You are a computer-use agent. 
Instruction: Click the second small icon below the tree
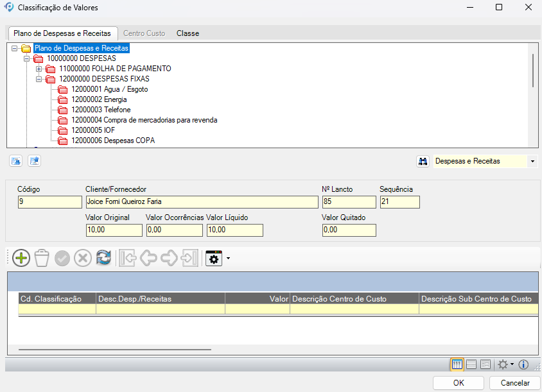point(34,161)
